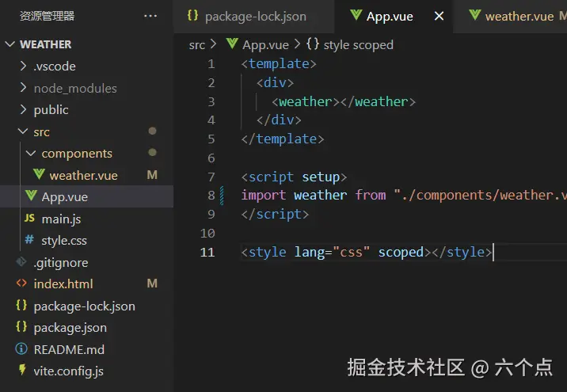Screen dimensions: 567x392
Task: Open the explorer more actions ellipsis
Action: tap(150, 16)
